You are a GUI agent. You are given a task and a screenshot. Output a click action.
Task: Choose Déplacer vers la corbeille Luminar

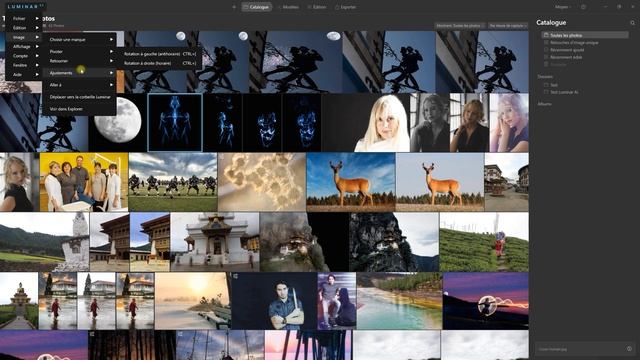80,97
